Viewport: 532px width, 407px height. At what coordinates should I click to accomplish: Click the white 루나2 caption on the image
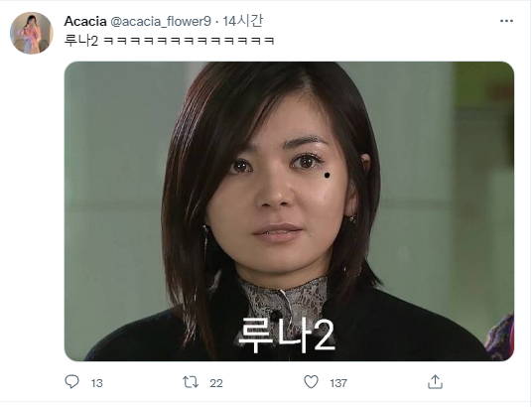click(x=287, y=336)
